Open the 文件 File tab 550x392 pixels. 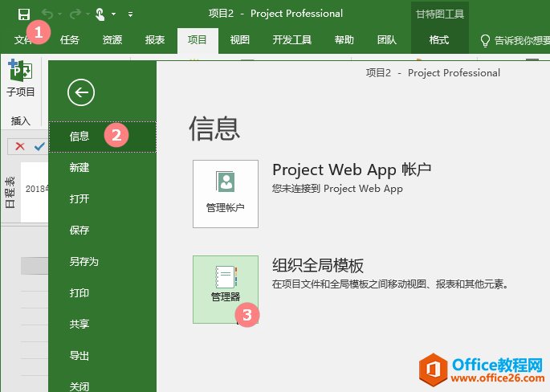point(24,40)
